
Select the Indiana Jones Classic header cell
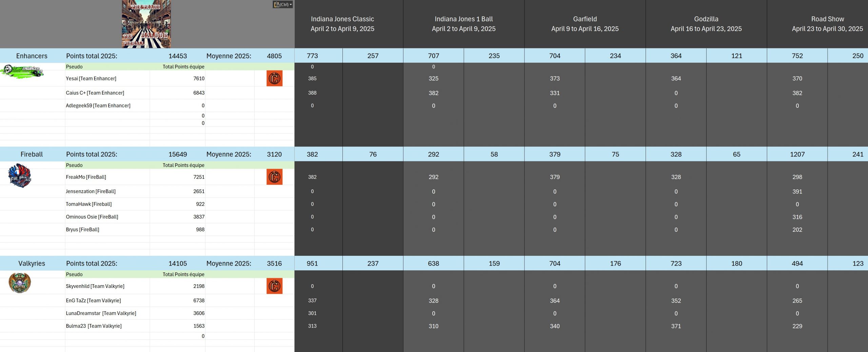tap(342, 24)
